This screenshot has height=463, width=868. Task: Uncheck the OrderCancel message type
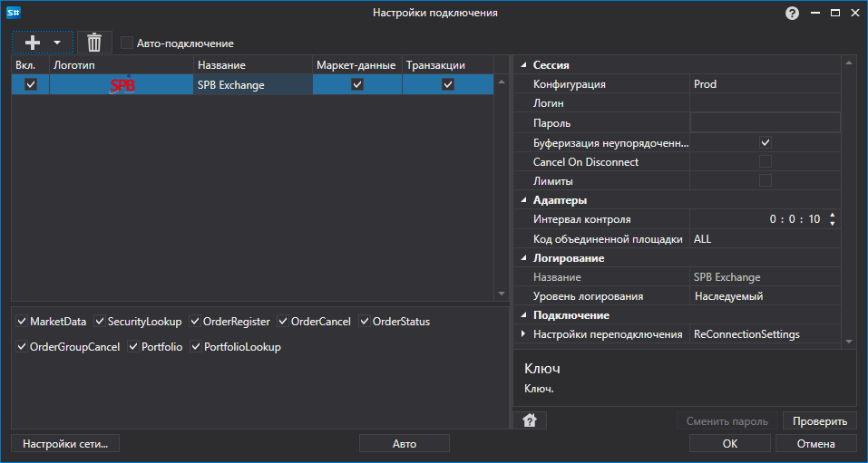click(283, 322)
